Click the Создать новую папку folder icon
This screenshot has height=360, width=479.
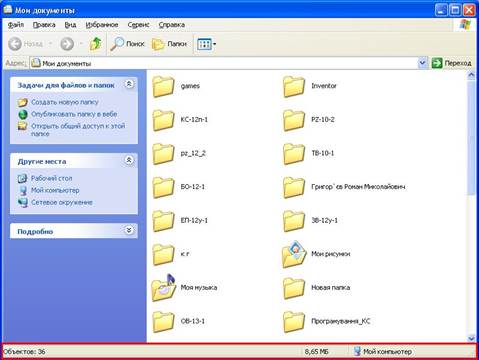coord(22,102)
